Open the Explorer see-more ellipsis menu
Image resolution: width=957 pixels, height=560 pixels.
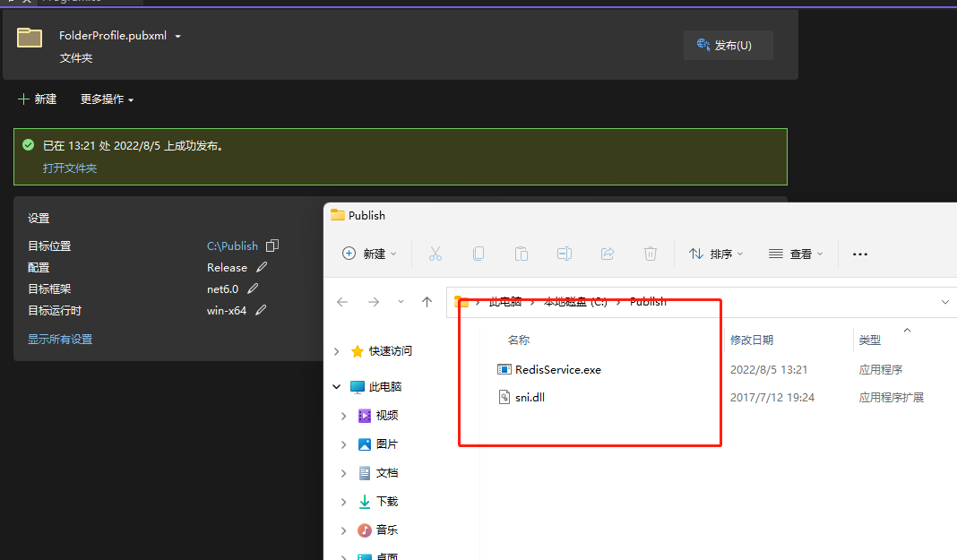859,254
